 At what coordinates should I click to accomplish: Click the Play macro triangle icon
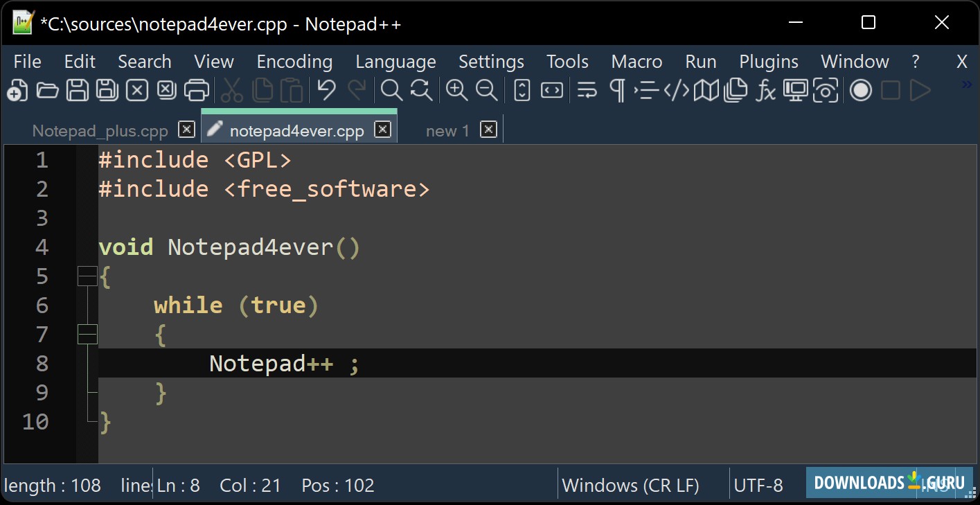coord(920,91)
